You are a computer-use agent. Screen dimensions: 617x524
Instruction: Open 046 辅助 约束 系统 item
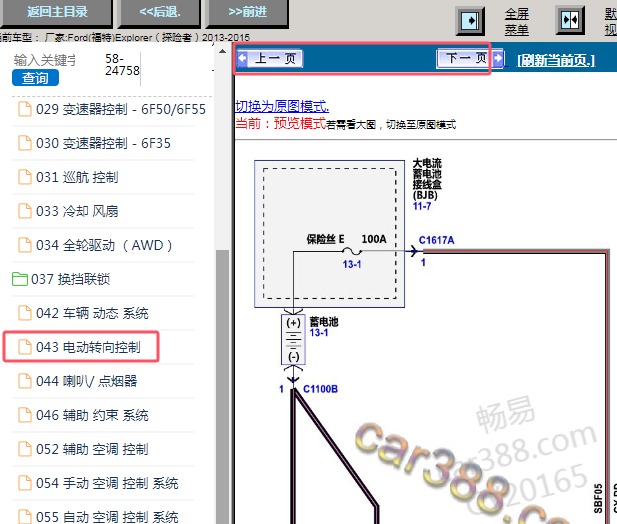pyautogui.click(x=83, y=415)
